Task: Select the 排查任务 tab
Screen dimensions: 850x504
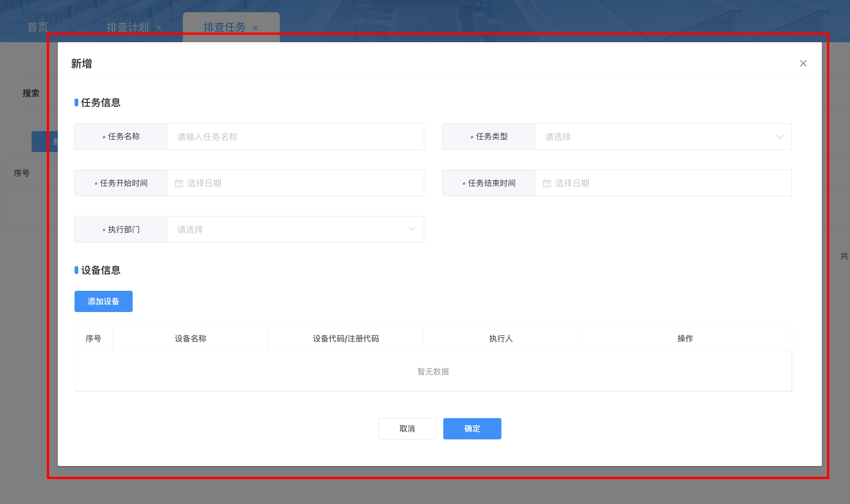Action: tap(224, 27)
